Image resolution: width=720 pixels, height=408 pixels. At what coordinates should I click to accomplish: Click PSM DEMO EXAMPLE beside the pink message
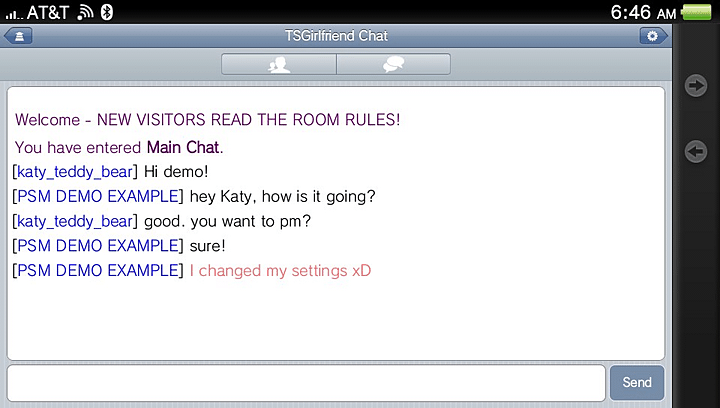(98, 270)
